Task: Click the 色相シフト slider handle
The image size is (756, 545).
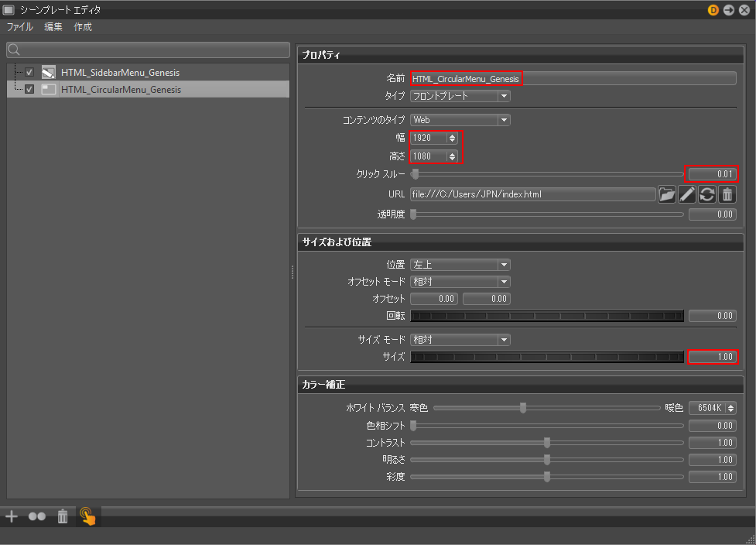Action: coord(413,425)
